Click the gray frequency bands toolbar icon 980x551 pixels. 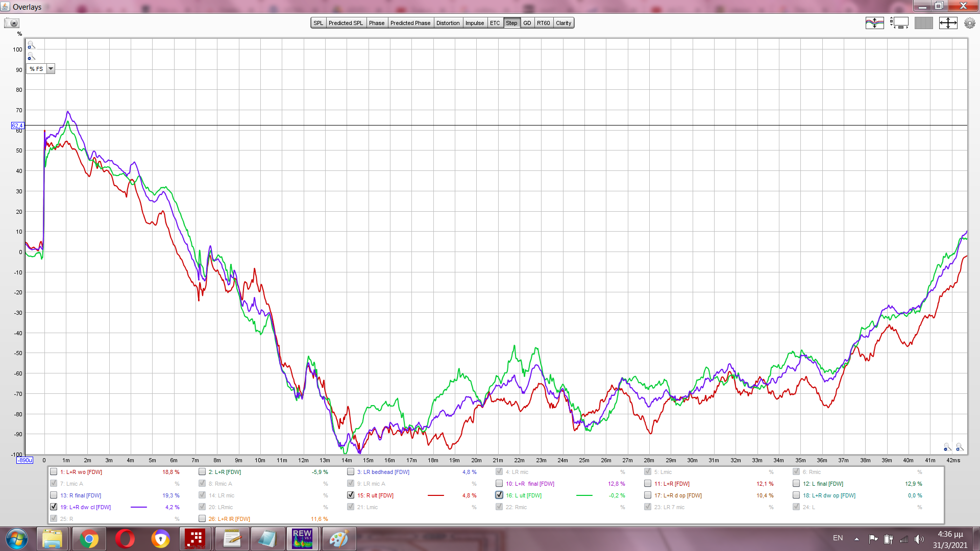[923, 23]
